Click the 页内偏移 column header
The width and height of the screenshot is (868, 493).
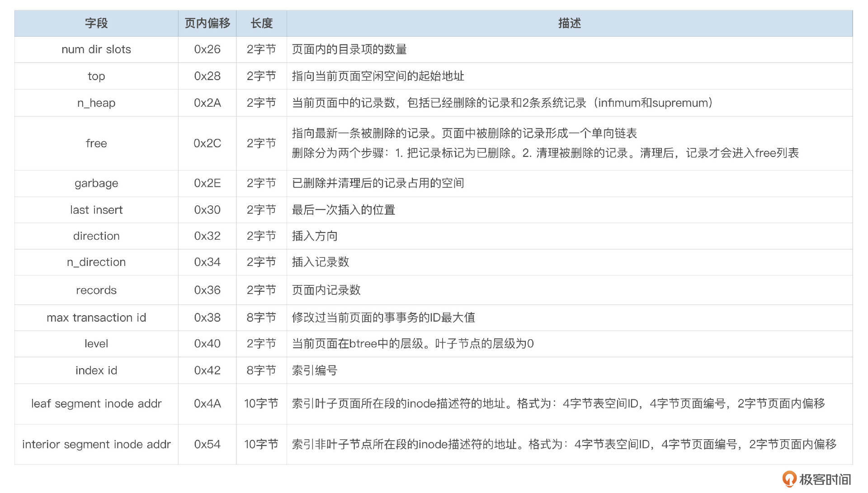point(207,23)
